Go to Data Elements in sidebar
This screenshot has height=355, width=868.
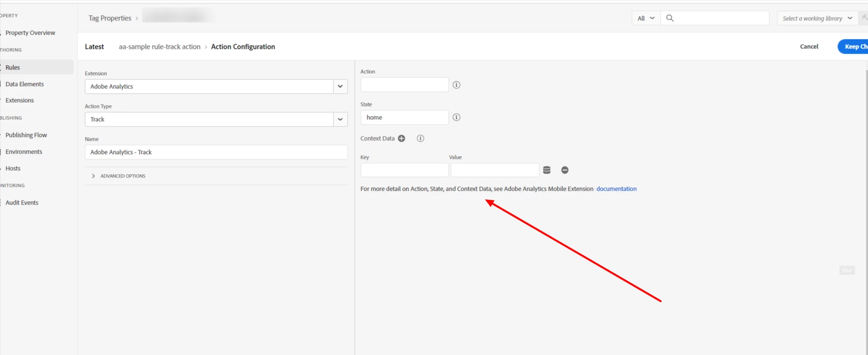coord(25,84)
